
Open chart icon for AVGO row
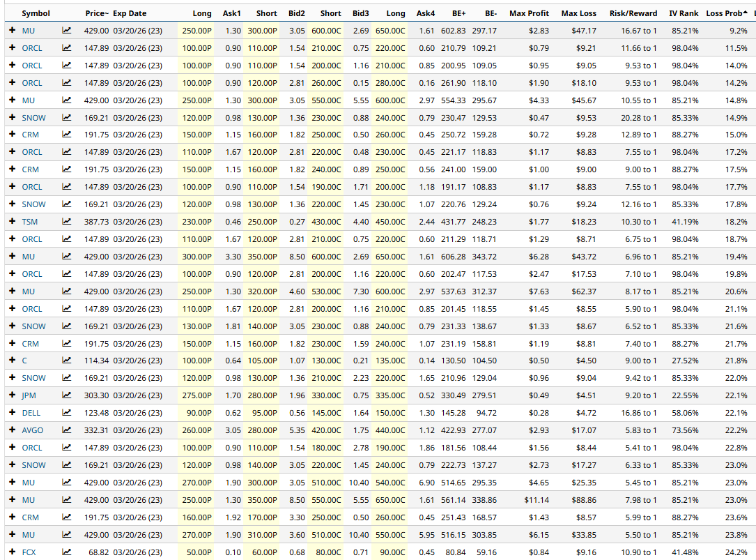[x=66, y=430]
